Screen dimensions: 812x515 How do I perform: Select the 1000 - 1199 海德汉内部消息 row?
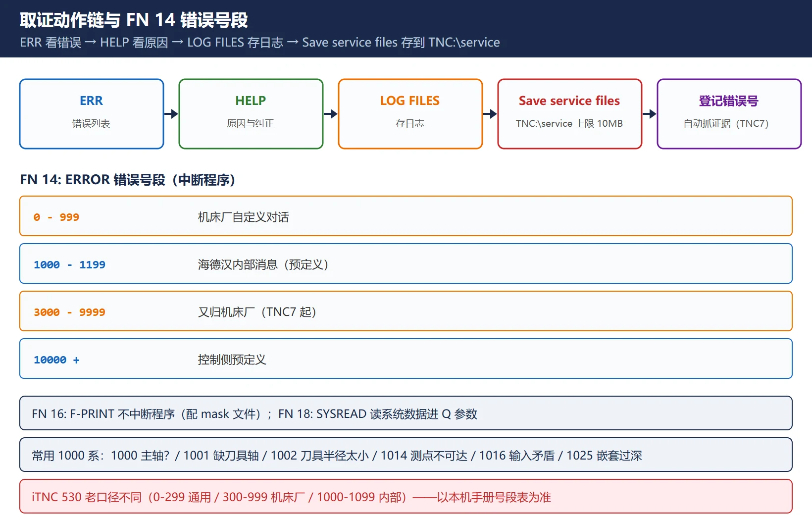[406, 263]
